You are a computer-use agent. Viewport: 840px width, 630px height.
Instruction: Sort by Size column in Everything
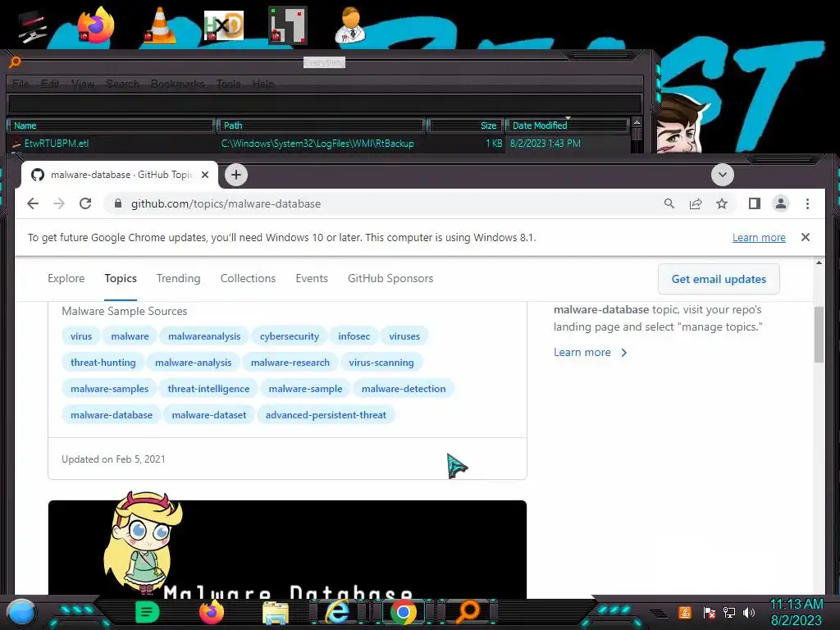pyautogui.click(x=466, y=126)
